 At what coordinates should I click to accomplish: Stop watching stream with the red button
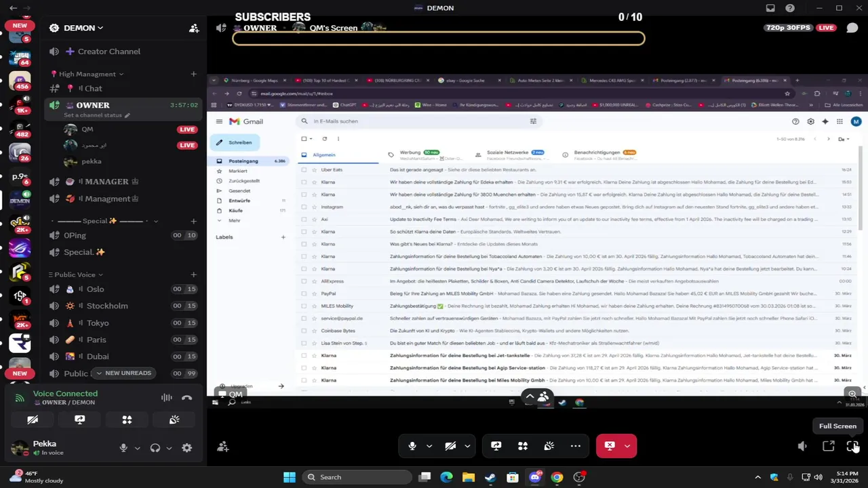610,446
